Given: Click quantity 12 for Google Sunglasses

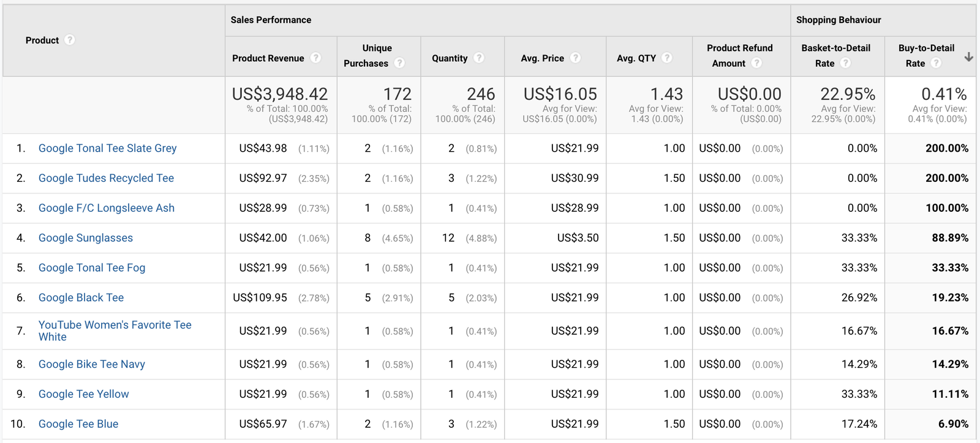Looking at the screenshot, I should [x=448, y=238].
